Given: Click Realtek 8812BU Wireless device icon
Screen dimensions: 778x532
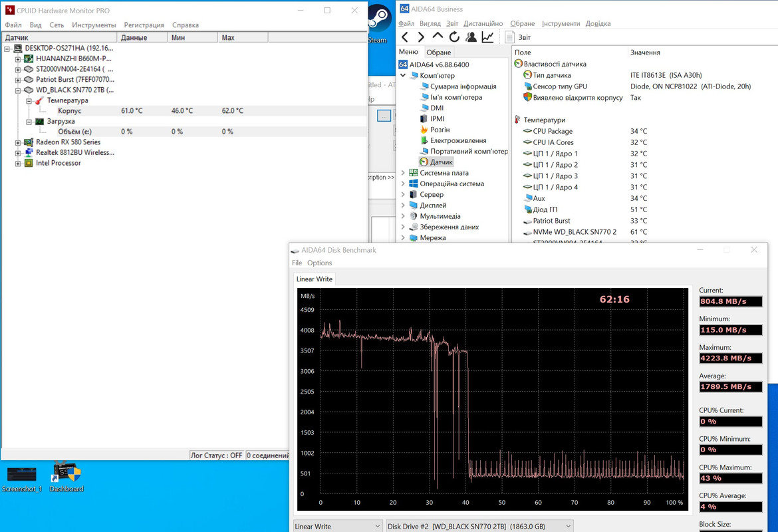Looking at the screenshot, I should [x=29, y=152].
